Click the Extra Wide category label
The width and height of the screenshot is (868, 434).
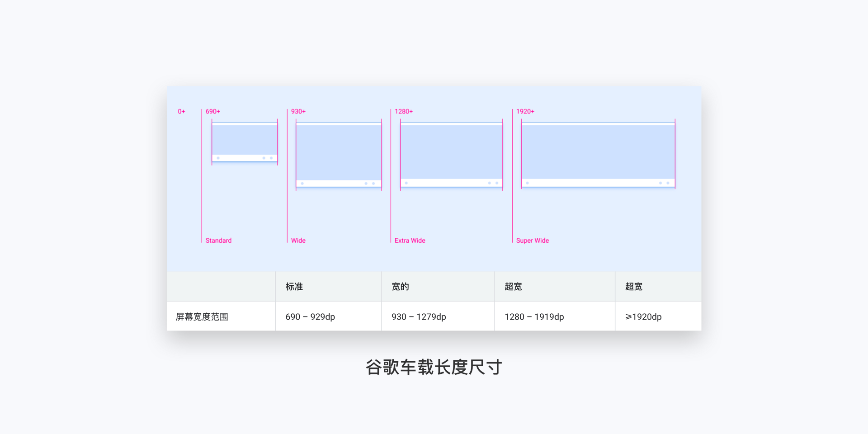tap(410, 241)
